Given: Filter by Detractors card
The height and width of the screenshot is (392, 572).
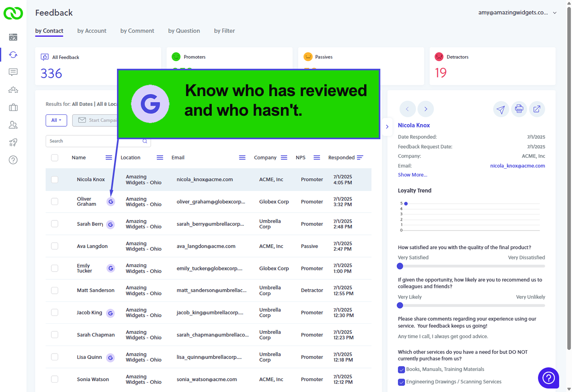Looking at the screenshot, I should pyautogui.click(x=493, y=66).
